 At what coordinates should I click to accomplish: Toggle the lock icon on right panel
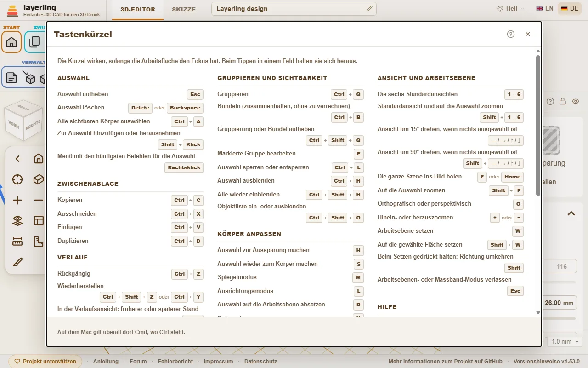pos(562,101)
